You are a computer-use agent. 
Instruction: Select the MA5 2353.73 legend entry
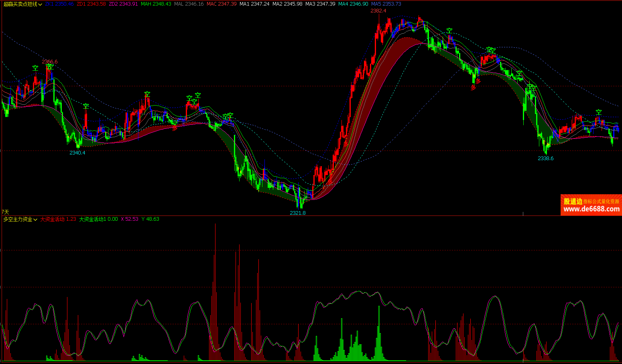386,4
